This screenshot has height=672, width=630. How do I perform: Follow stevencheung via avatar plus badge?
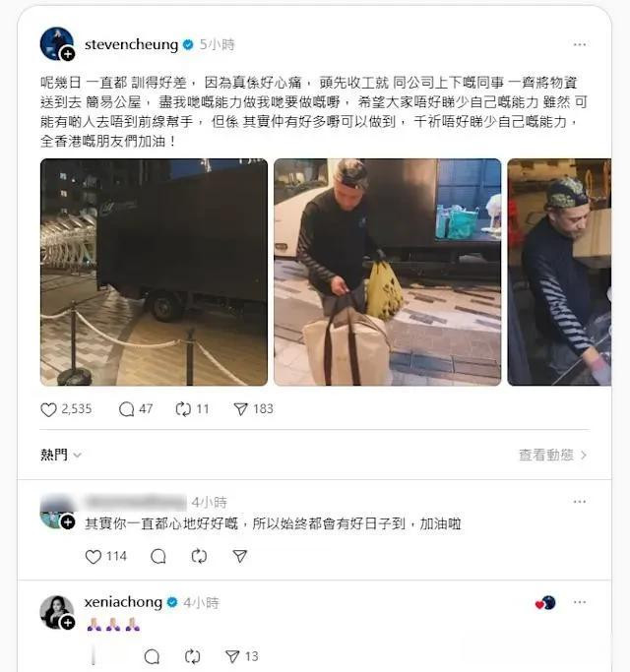pyautogui.click(x=67, y=54)
